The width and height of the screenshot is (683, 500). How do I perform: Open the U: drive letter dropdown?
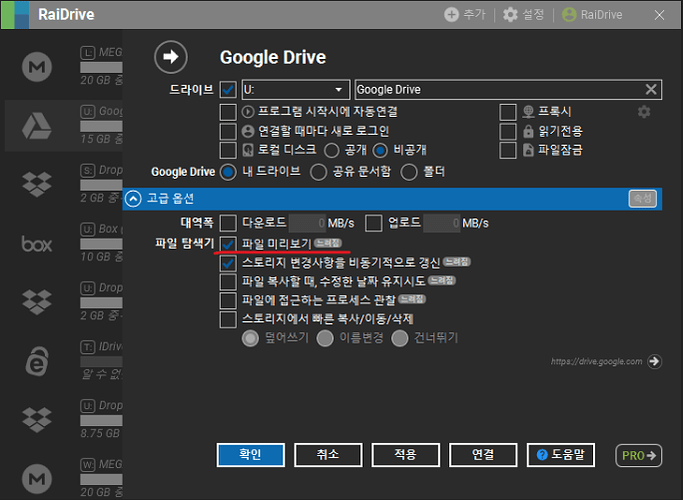tap(296, 90)
